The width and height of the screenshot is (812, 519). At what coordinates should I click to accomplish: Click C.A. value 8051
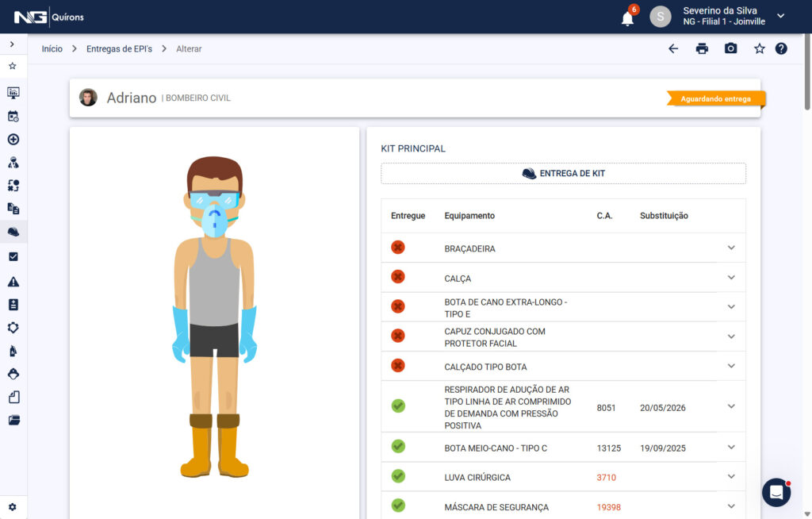(606, 408)
